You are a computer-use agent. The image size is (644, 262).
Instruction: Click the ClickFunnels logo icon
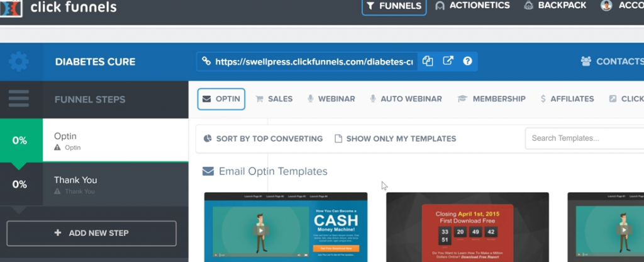click(x=11, y=8)
